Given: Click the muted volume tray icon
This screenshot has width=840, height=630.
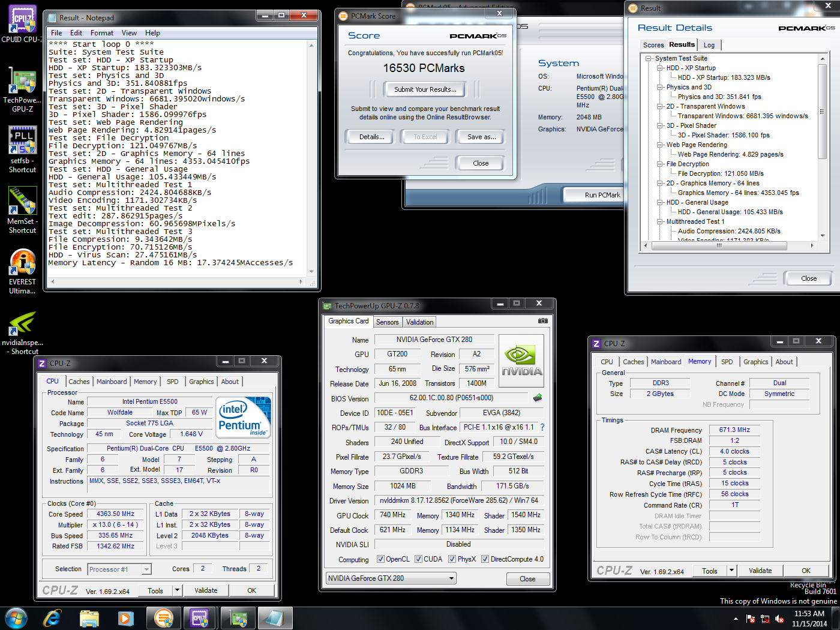Looking at the screenshot, I should pos(779,619).
